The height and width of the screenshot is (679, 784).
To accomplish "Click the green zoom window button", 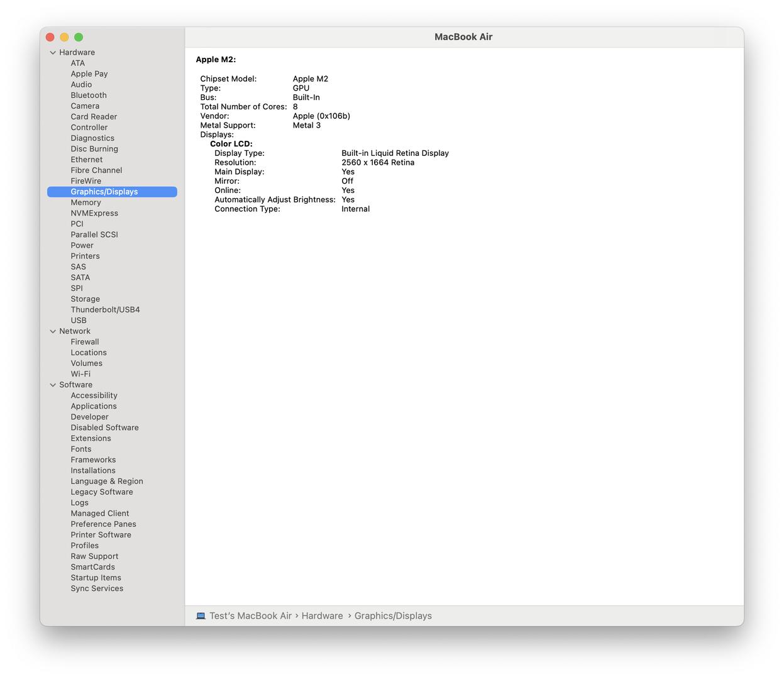I will 79,37.
